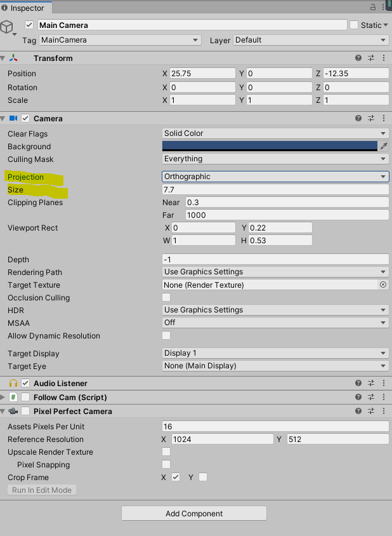The image size is (392, 536).
Task: Enable Upscale Render Texture checkbox
Action: point(166,452)
